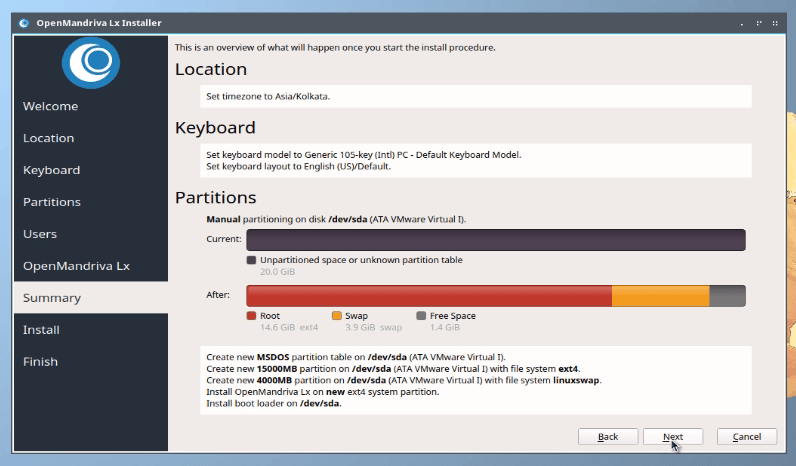Image resolution: width=796 pixels, height=466 pixels.
Task: Click the Current disk layout bar
Action: click(x=496, y=240)
